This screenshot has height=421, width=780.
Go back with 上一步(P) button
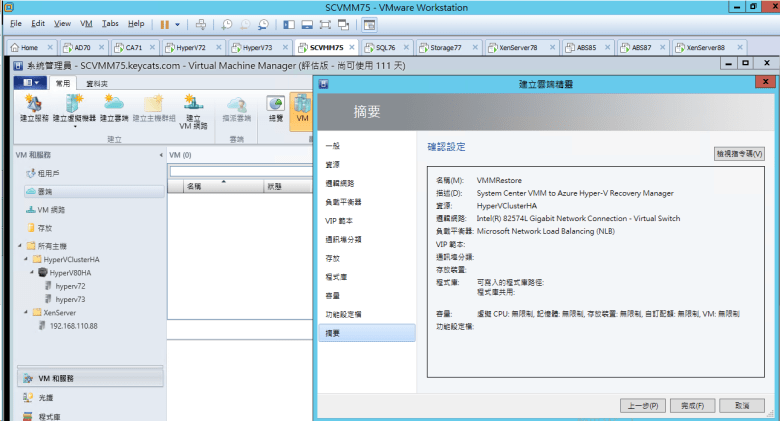click(x=641, y=406)
